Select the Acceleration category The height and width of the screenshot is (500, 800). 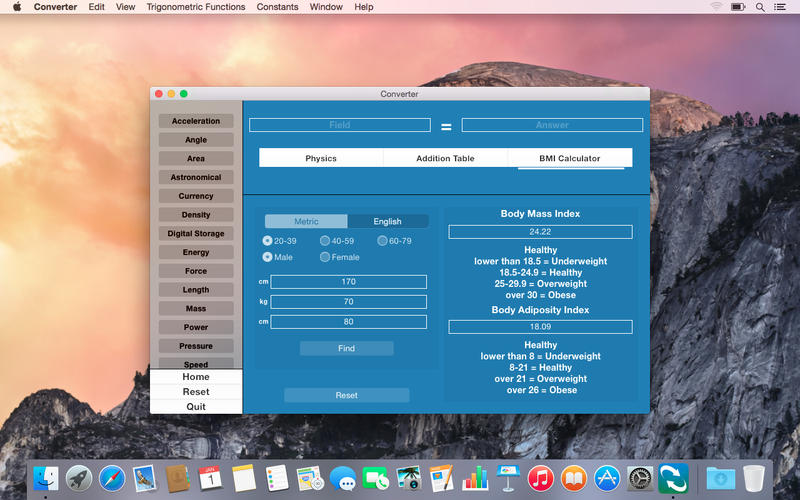tap(196, 121)
